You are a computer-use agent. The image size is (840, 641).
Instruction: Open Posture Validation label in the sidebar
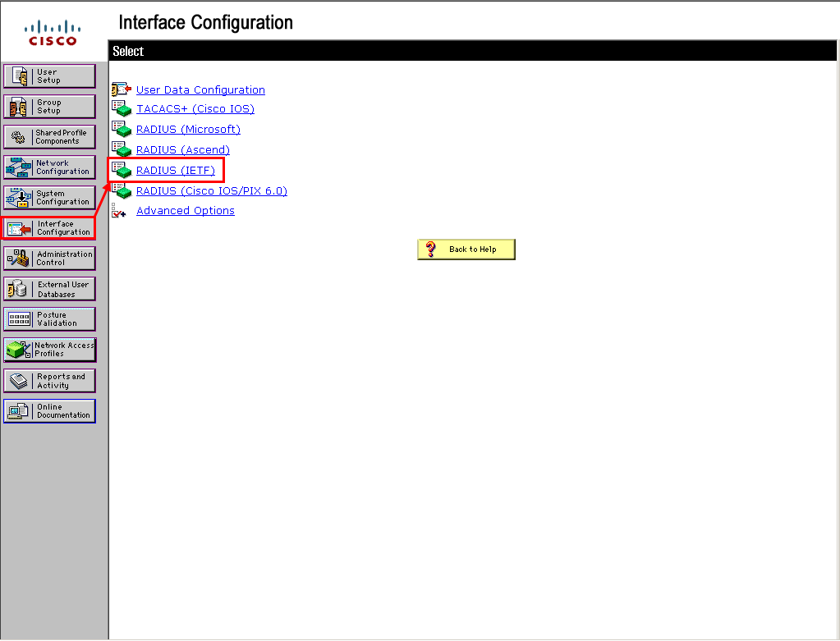(x=57, y=320)
